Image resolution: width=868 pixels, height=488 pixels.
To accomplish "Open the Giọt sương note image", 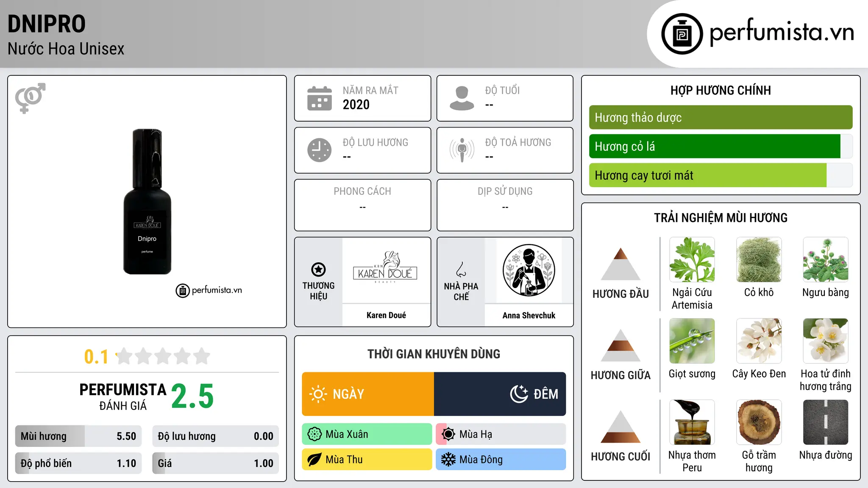I will click(x=692, y=341).
